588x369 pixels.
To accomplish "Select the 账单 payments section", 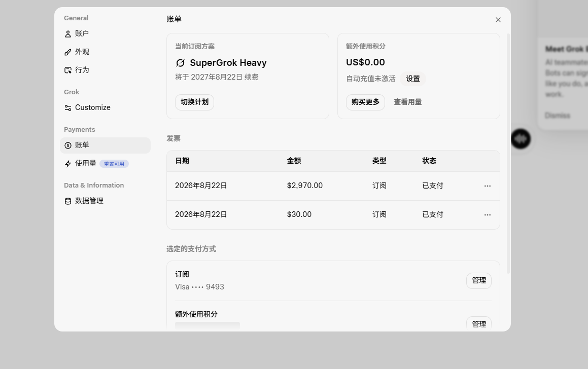I will coord(105,145).
